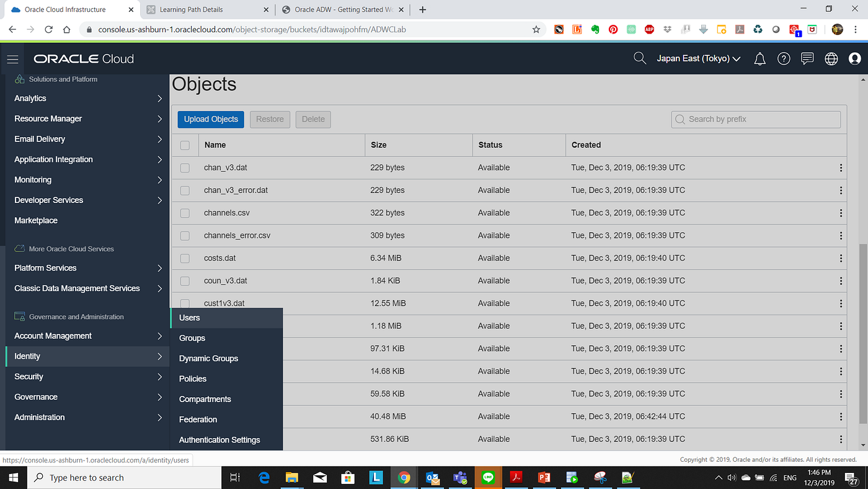Open actions menu for costs.dat row
This screenshot has height=489, width=868.
(x=841, y=258)
